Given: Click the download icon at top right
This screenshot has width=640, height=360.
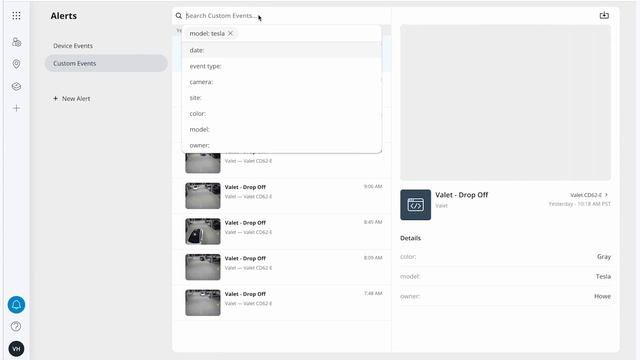Looking at the screenshot, I should [604, 16].
